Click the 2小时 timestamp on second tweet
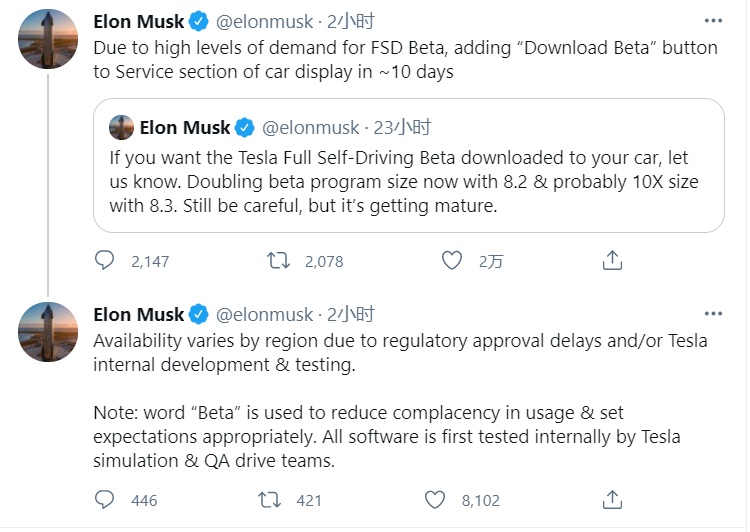750x532 pixels. tap(350, 314)
